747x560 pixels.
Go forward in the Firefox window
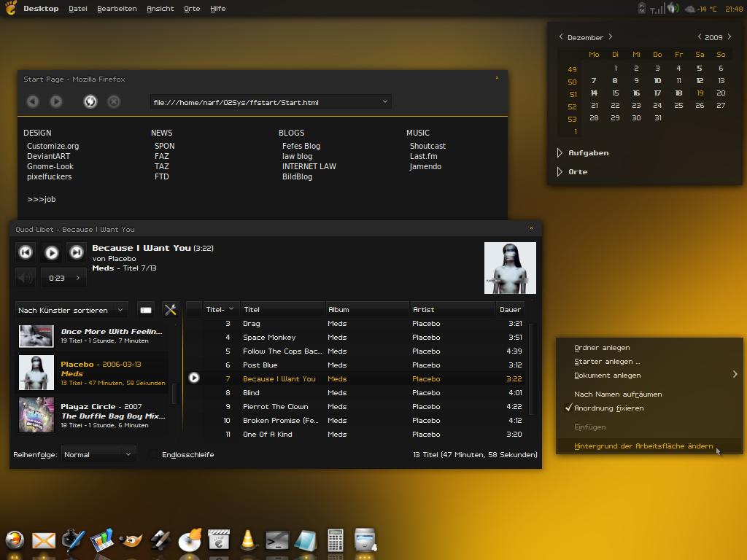pos(56,101)
